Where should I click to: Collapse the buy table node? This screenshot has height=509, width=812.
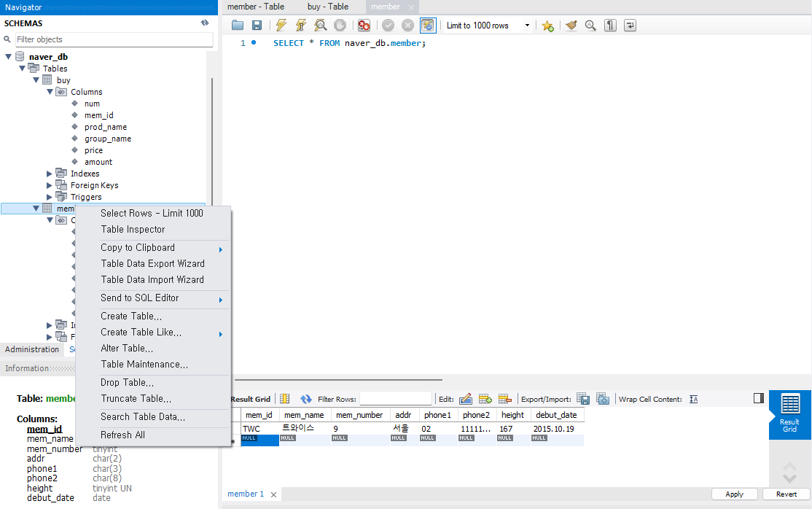tap(36, 79)
